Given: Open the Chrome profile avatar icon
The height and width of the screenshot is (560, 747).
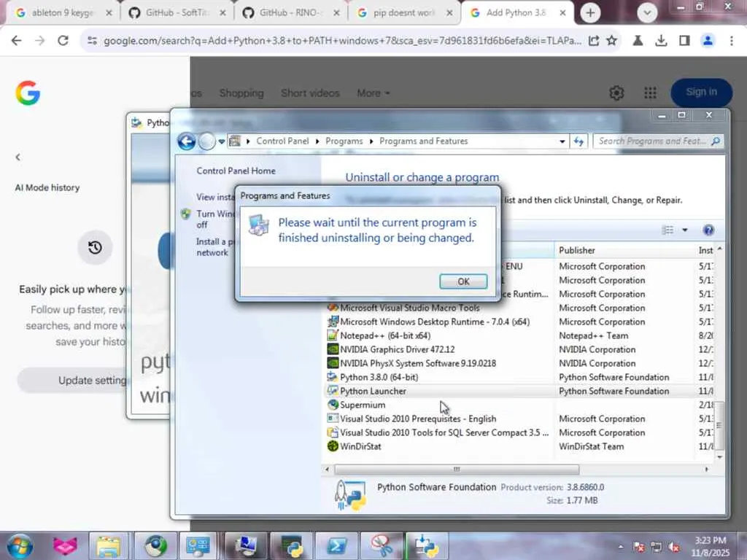Looking at the screenshot, I should [x=708, y=41].
